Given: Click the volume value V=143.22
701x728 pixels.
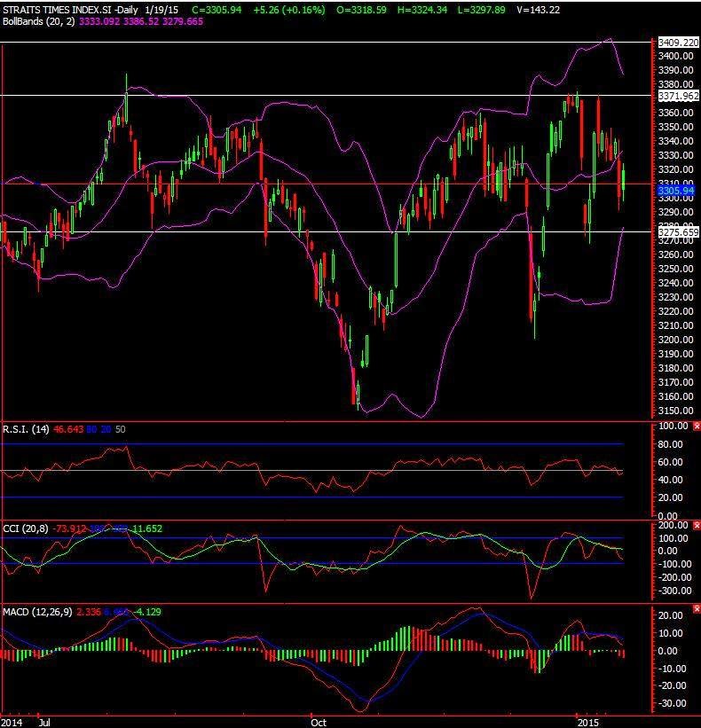Looking at the screenshot, I should (x=538, y=10).
